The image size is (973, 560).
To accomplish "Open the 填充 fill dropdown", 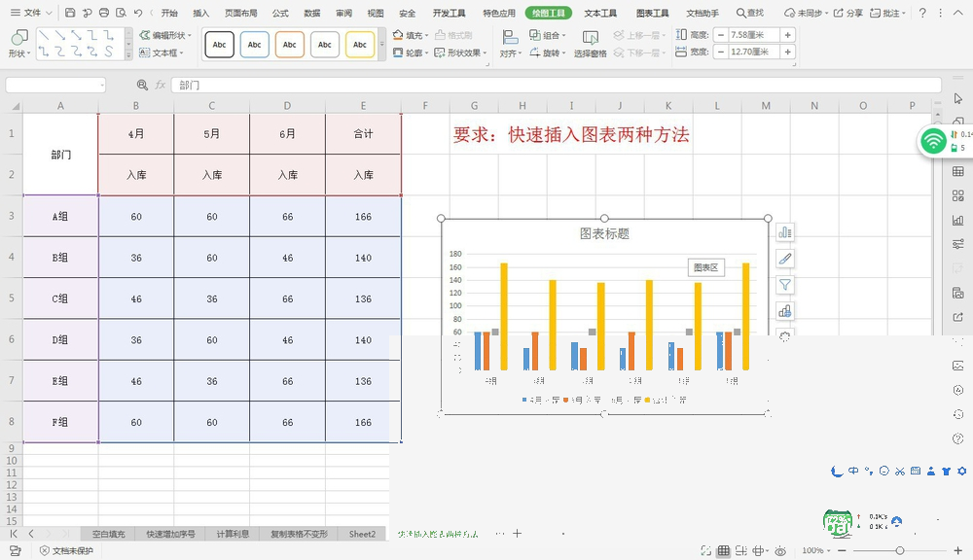I will click(411, 35).
